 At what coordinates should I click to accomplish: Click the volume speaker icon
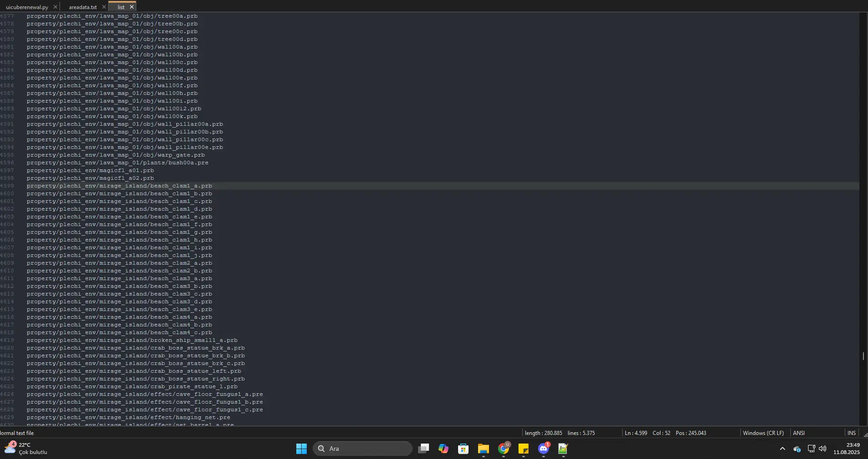point(823,449)
